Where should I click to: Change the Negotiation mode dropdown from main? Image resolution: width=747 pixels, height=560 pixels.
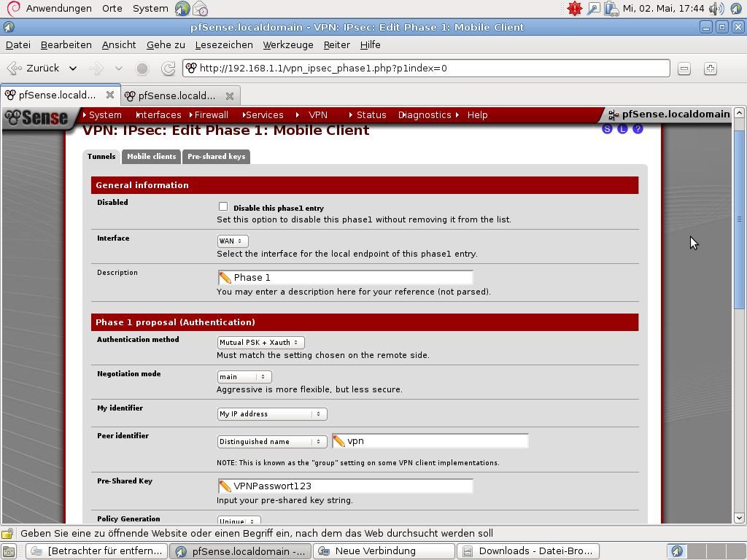pyautogui.click(x=244, y=377)
